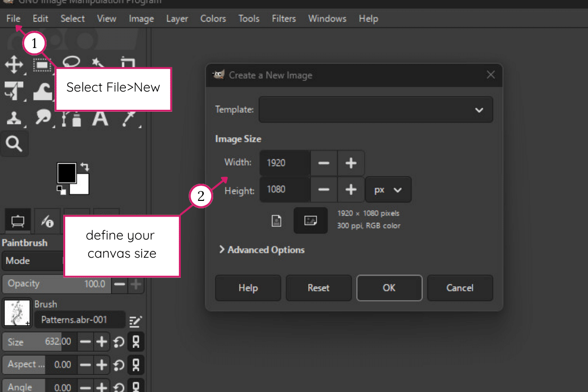The height and width of the screenshot is (392, 588).
Task: Open the px units dropdown
Action: pyautogui.click(x=388, y=190)
